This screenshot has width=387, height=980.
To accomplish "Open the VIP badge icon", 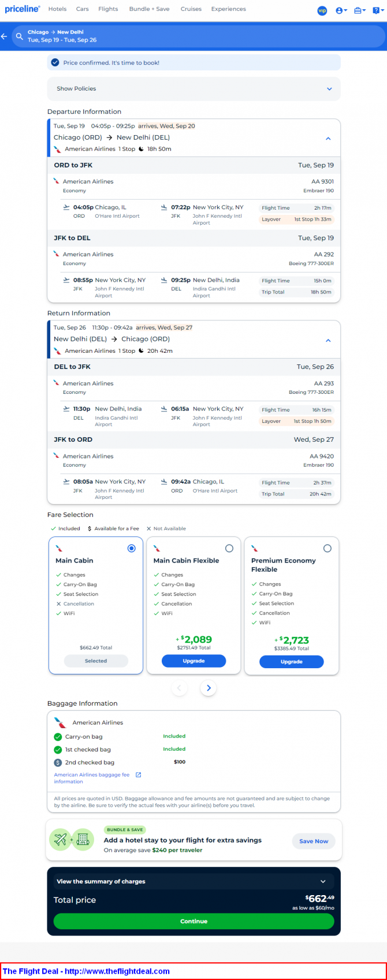I will [x=322, y=10].
